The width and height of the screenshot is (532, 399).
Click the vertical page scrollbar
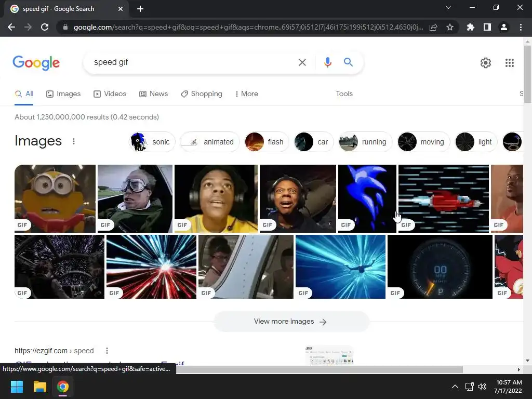[527, 75]
